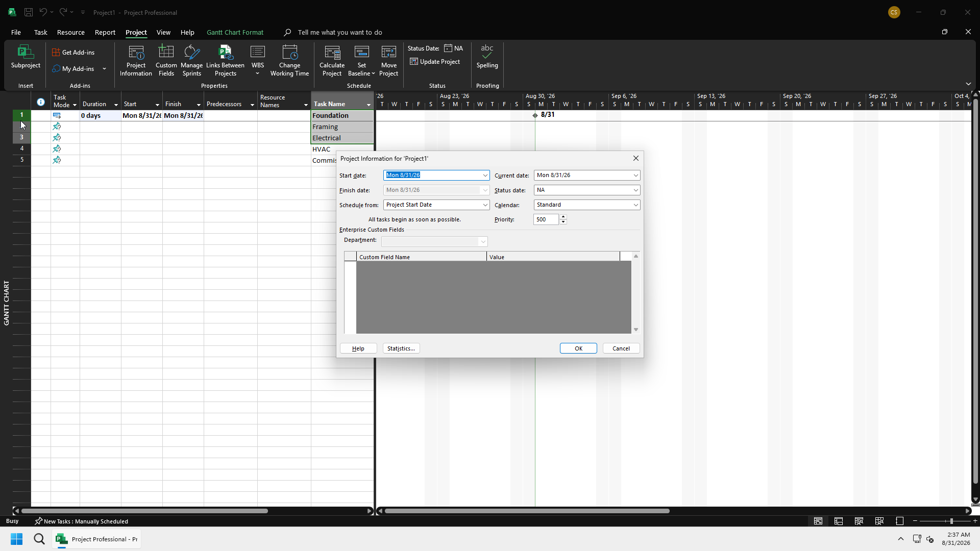Open Custom Fields tool

166,61
